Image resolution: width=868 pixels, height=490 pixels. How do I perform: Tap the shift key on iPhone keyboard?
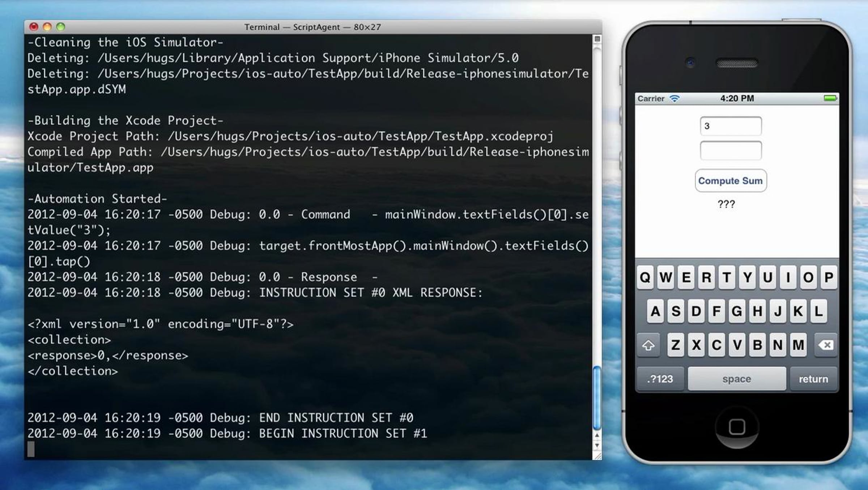tap(648, 345)
